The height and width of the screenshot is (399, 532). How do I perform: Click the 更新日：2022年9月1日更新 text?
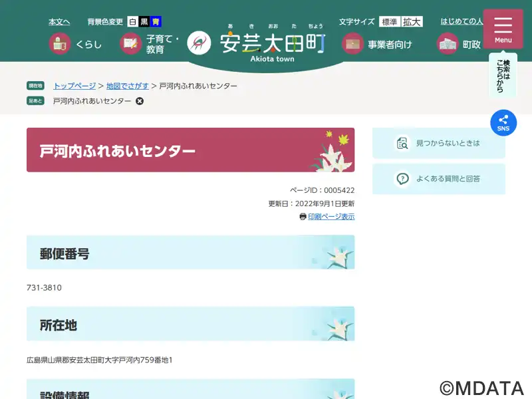tap(311, 203)
